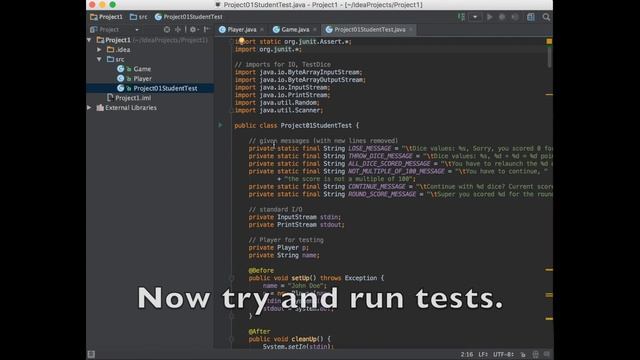Close the Player.java tab
Screen dimensions: 640x360
[x=262, y=29]
